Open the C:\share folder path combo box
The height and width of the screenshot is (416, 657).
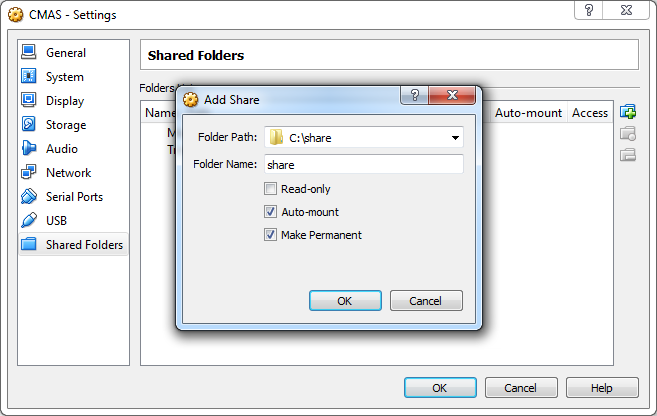point(364,137)
